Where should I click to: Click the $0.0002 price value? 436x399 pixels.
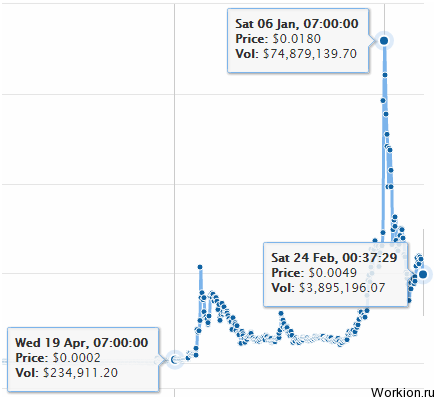click(x=76, y=358)
